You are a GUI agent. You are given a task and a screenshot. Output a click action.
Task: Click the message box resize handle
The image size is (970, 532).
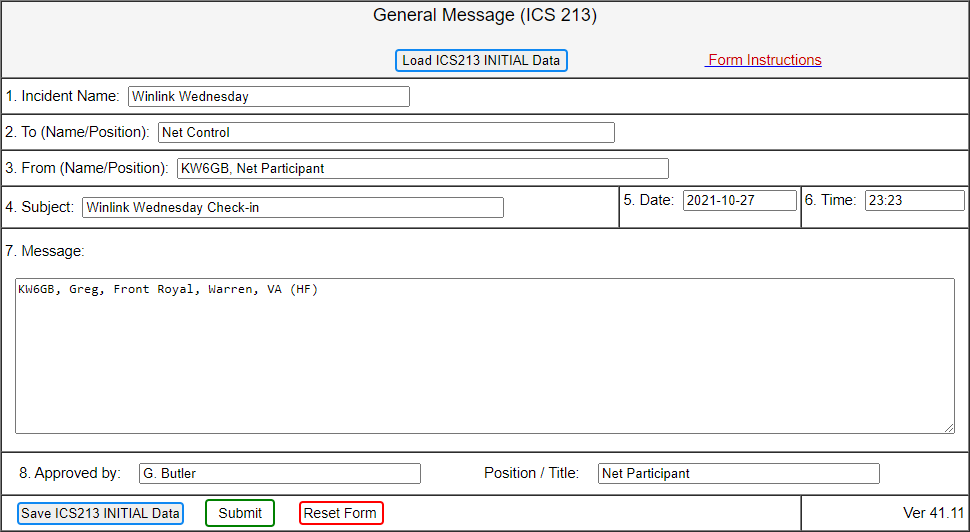click(949, 428)
